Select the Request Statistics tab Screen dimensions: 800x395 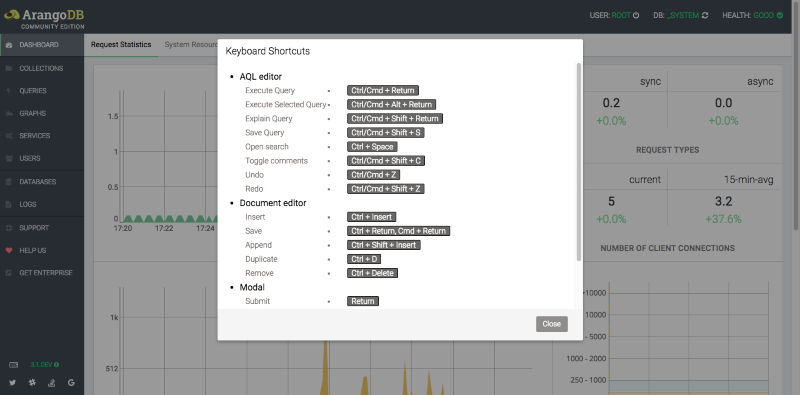[121, 44]
